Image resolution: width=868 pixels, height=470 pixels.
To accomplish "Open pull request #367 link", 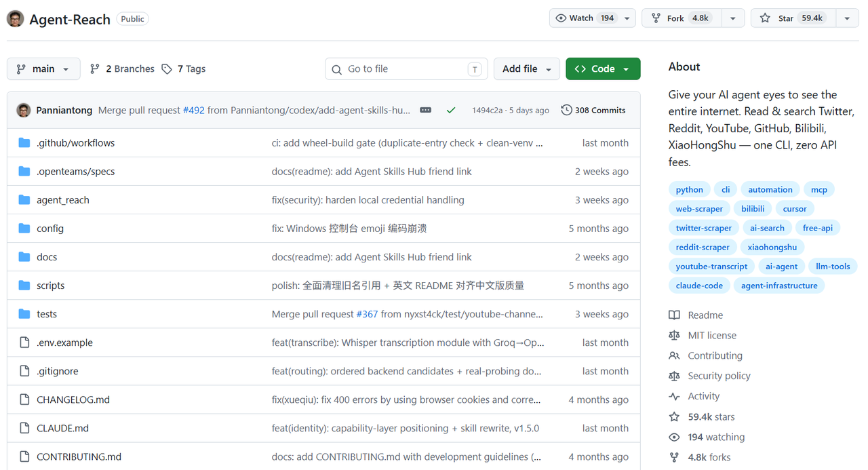I will pos(367,313).
